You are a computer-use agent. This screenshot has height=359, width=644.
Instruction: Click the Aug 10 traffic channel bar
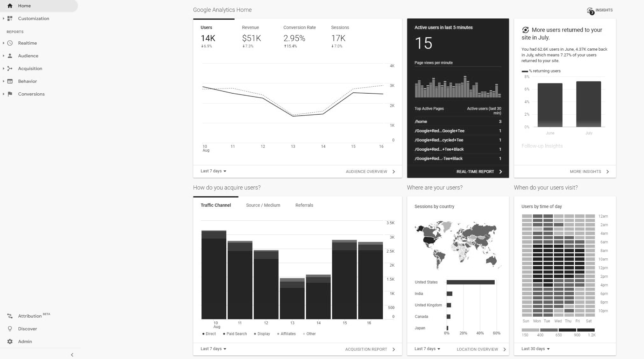(x=214, y=275)
